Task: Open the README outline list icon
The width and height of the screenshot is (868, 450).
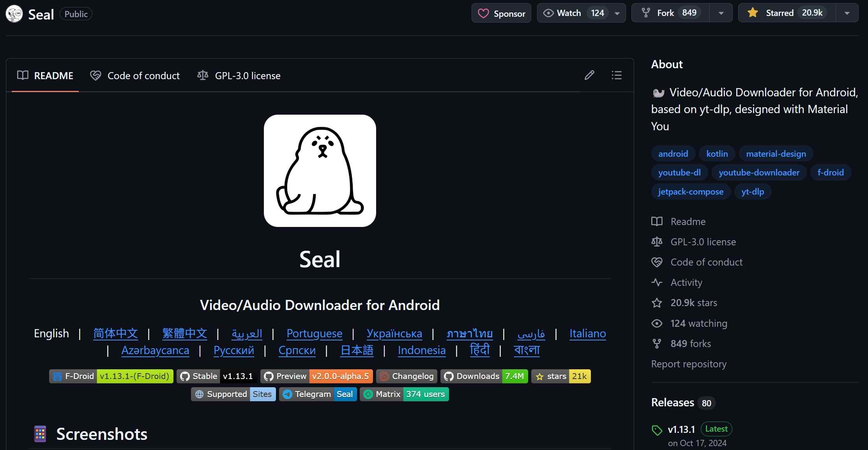Action: click(617, 75)
